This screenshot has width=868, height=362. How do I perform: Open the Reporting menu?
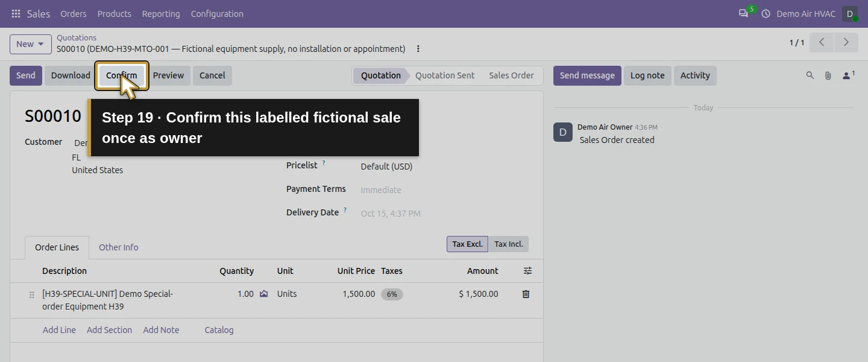pos(161,13)
